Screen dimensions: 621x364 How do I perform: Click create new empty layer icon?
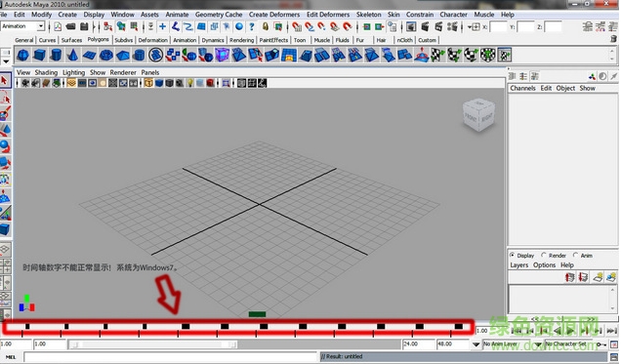tap(598, 277)
